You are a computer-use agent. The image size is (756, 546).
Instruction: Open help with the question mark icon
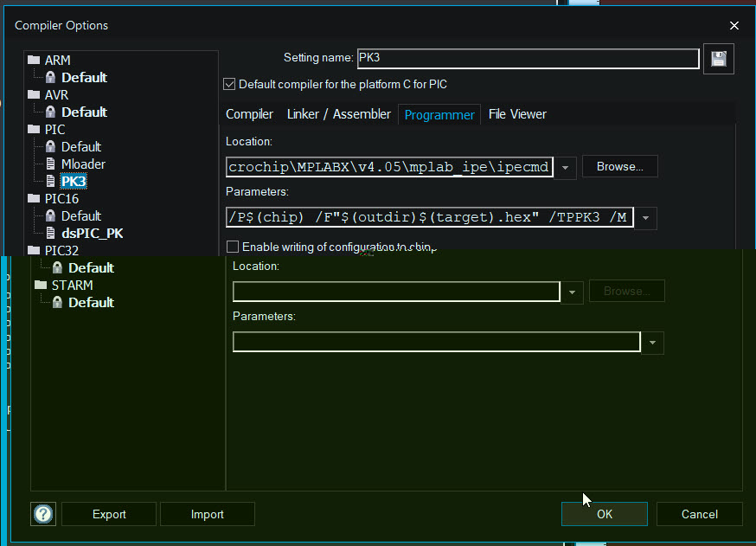point(43,514)
